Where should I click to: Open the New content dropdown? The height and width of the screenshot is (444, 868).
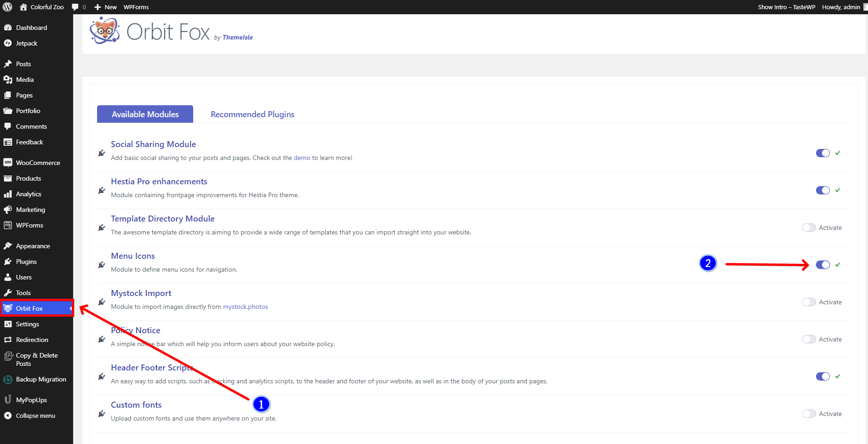point(106,7)
